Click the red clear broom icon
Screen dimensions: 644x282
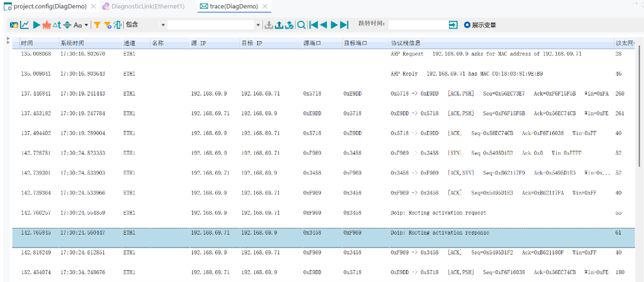(47, 25)
